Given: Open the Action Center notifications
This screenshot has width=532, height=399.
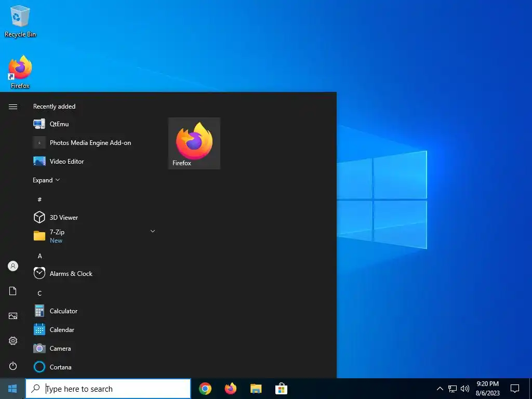Looking at the screenshot, I should click(515, 389).
